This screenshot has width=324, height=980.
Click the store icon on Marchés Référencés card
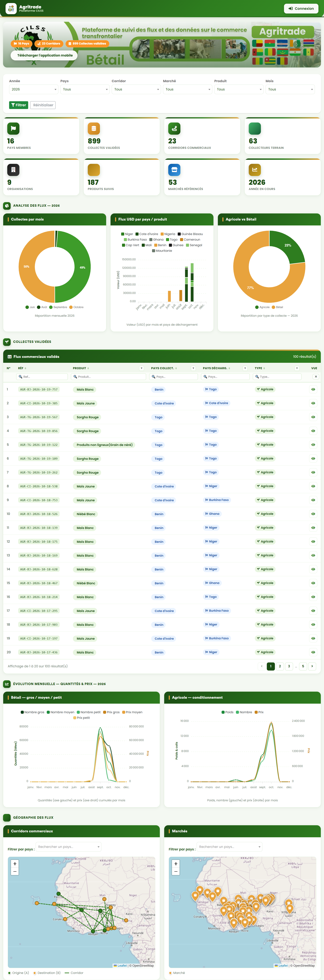point(174,170)
